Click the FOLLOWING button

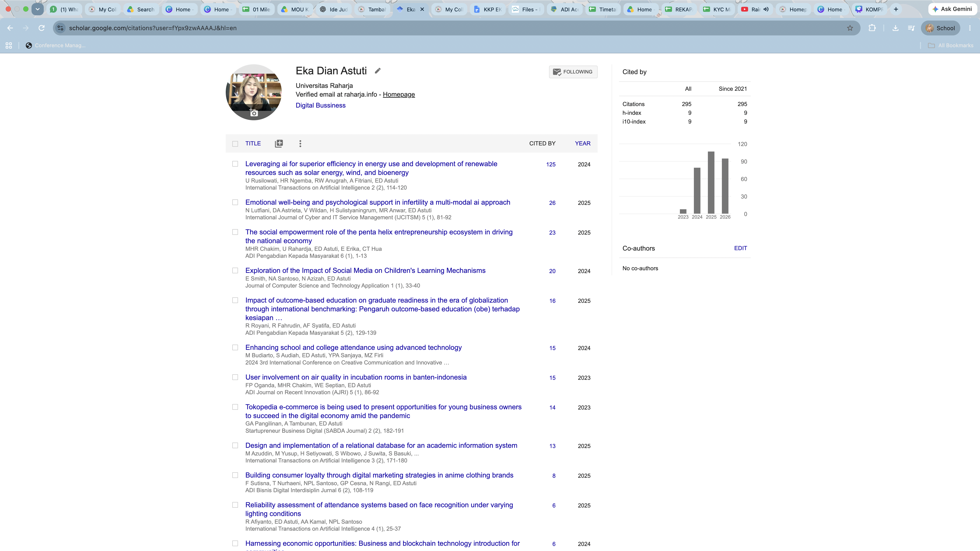pyautogui.click(x=573, y=72)
